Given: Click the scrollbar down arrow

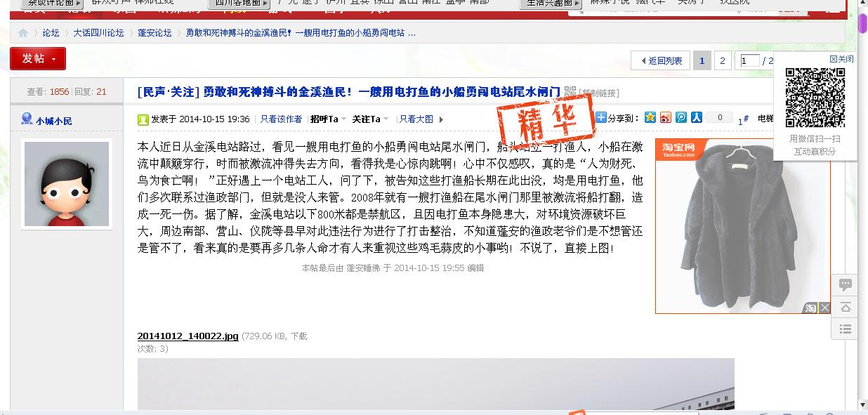Looking at the screenshot, I should pyautogui.click(x=863, y=405).
